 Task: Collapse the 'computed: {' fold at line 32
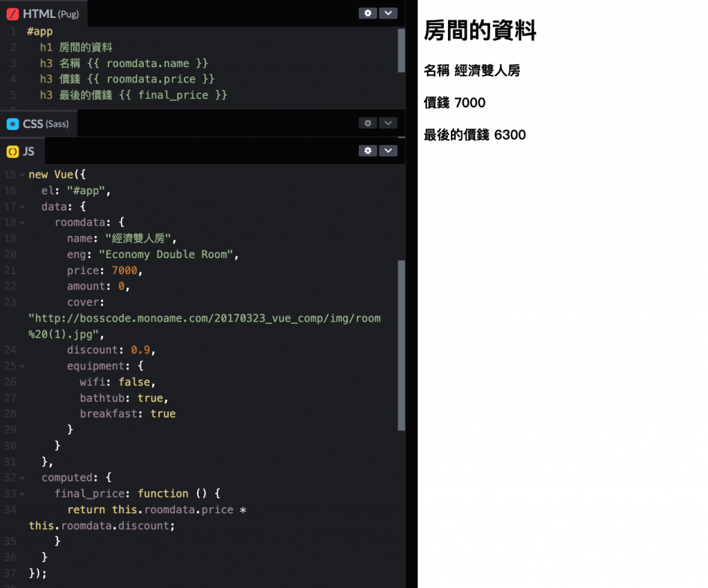pos(21,478)
